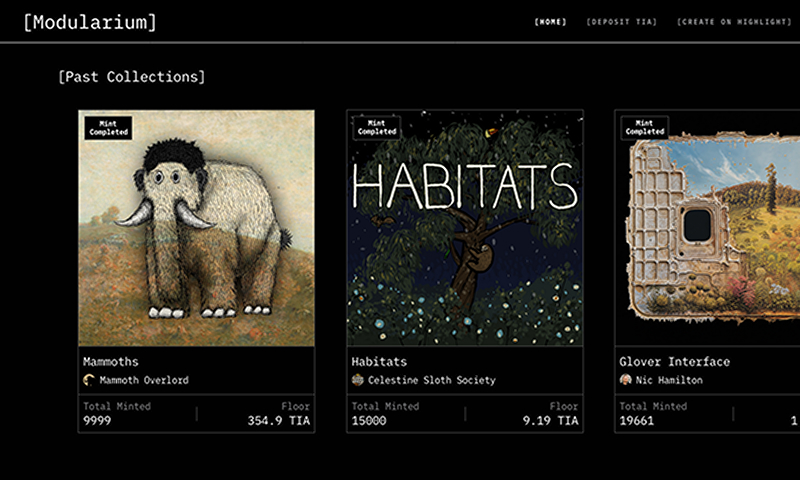Open the Mammoth Overlord creator name

tap(144, 380)
